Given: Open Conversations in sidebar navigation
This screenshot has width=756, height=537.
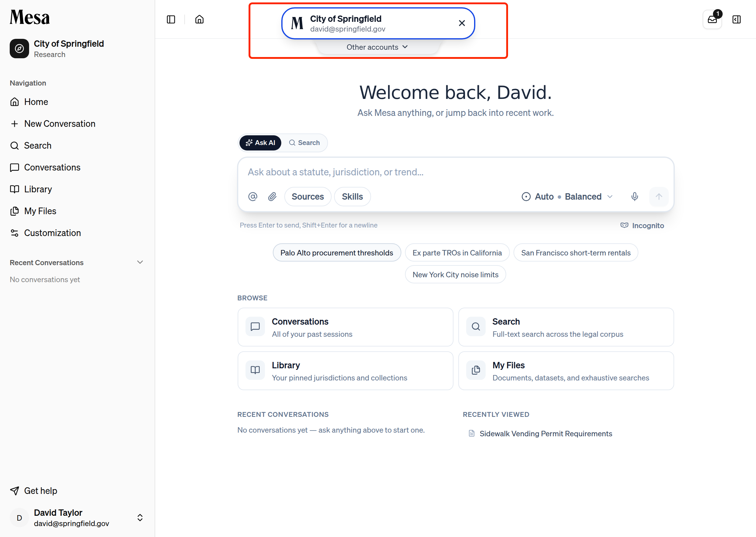Looking at the screenshot, I should click(x=77, y=167).
